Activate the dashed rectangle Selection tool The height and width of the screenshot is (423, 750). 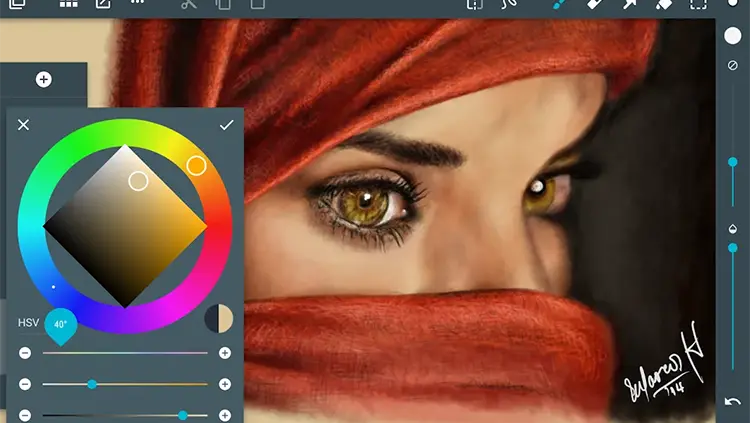pos(698,4)
